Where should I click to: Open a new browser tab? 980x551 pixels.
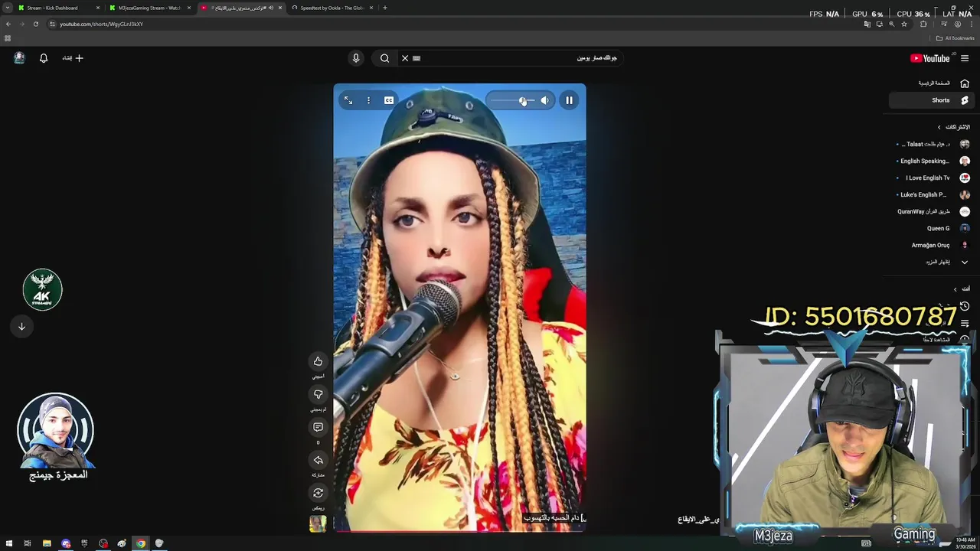[384, 8]
